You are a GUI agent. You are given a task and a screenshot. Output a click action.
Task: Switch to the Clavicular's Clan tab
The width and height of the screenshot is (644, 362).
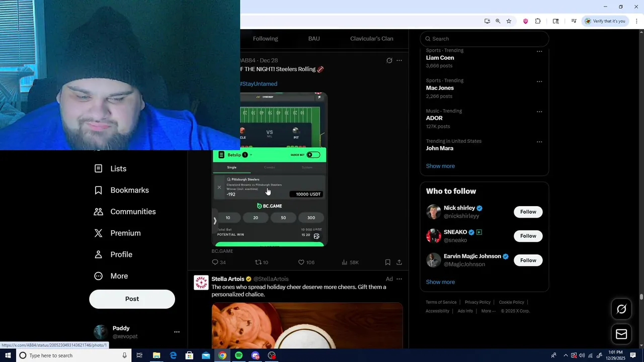pyautogui.click(x=372, y=39)
